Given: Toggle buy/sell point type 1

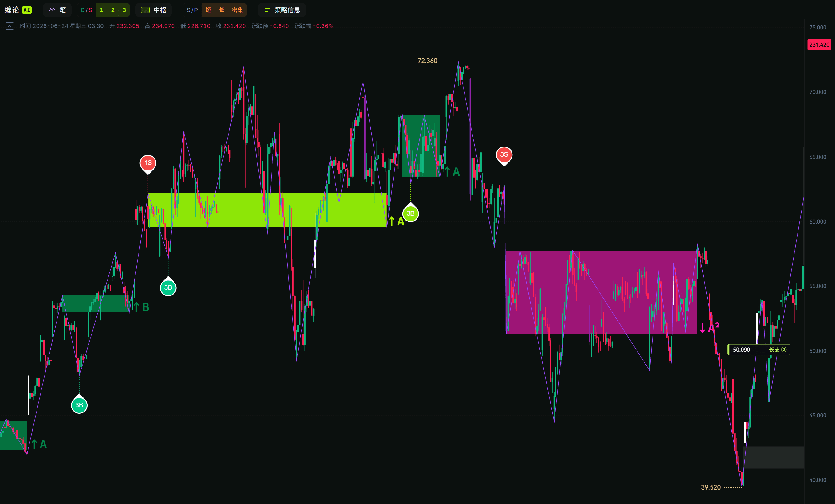Looking at the screenshot, I should coord(101,10).
